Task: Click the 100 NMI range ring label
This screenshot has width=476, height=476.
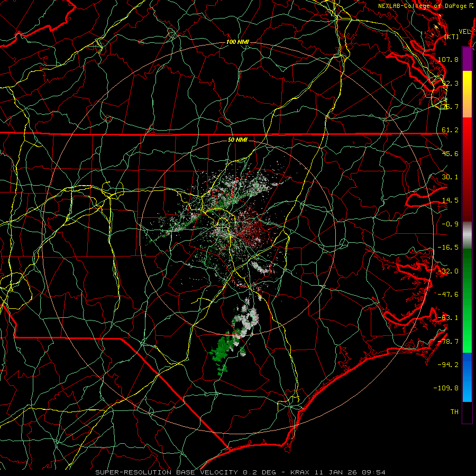Action: point(237,42)
